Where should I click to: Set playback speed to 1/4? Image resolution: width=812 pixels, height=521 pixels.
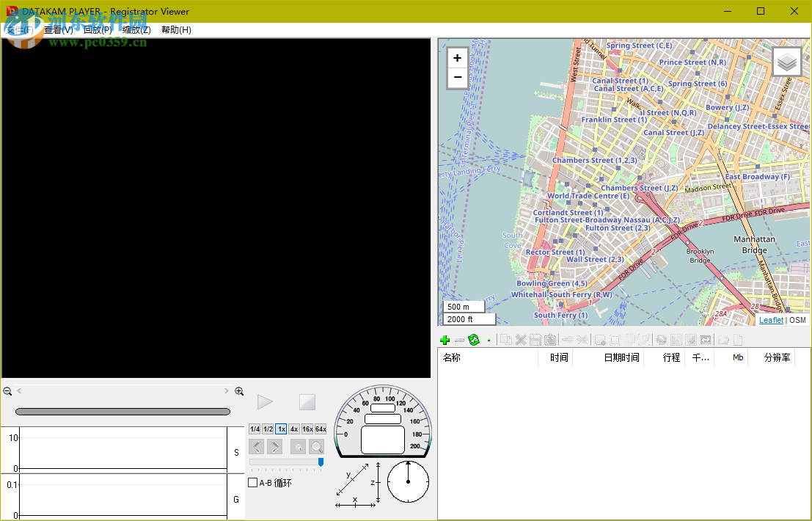(255, 429)
